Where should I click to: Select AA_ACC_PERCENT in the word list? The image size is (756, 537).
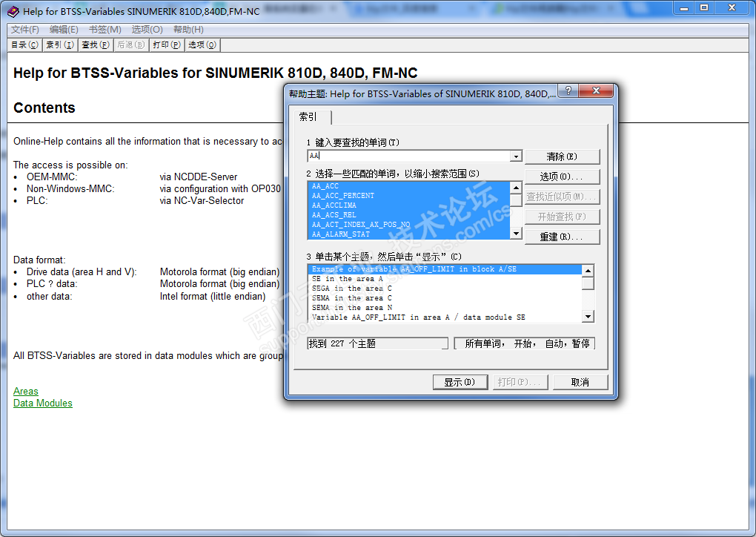[x=409, y=196]
